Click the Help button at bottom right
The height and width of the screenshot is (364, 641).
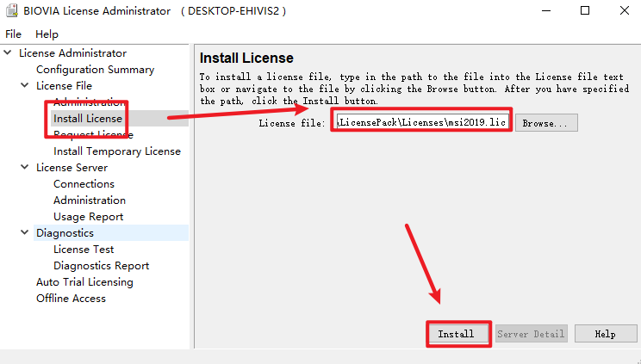[605, 334]
